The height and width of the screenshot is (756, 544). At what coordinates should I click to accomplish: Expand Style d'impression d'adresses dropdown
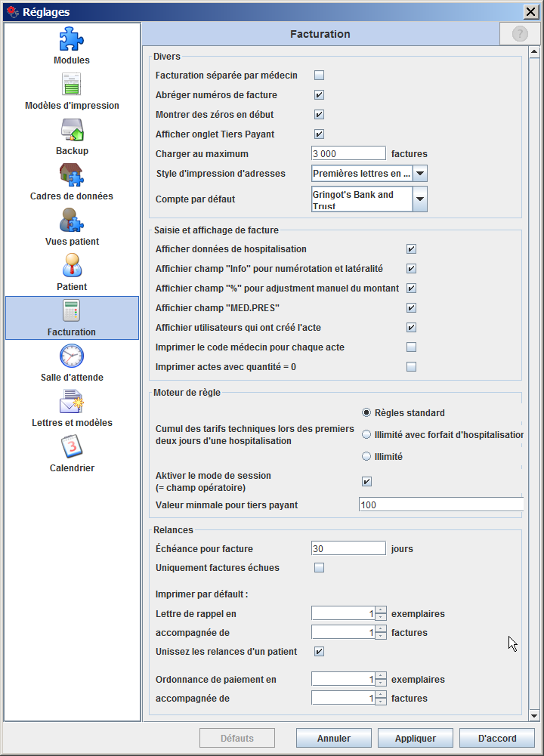pyautogui.click(x=421, y=174)
